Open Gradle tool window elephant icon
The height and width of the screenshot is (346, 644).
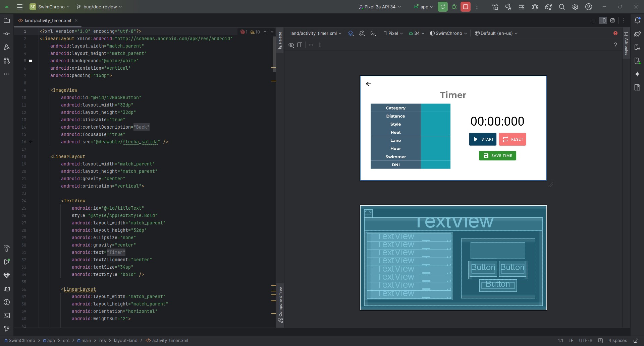637,34
